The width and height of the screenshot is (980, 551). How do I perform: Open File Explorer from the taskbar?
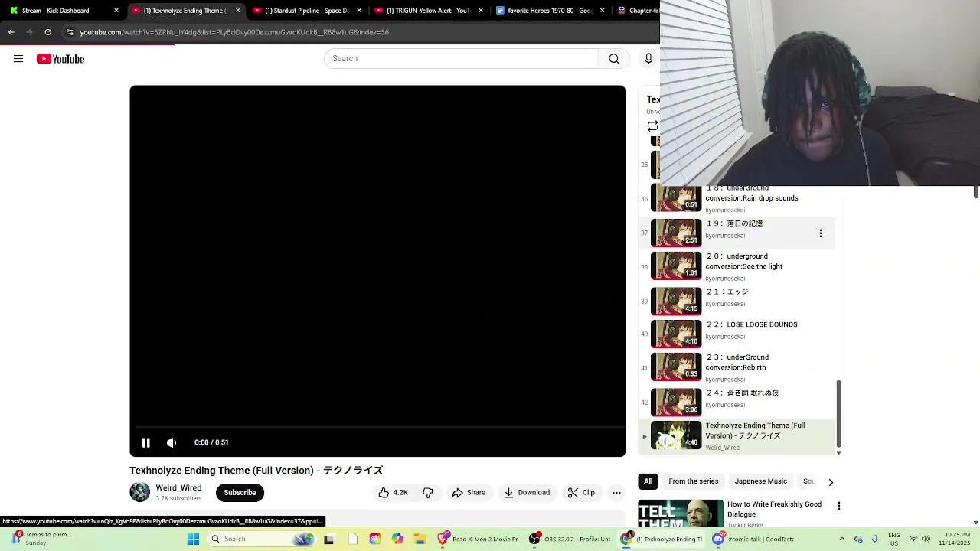point(420,539)
